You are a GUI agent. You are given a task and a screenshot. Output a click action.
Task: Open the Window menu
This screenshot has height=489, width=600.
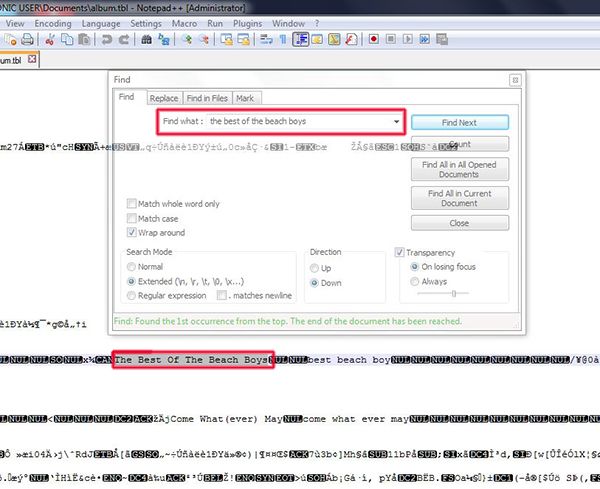point(289,24)
